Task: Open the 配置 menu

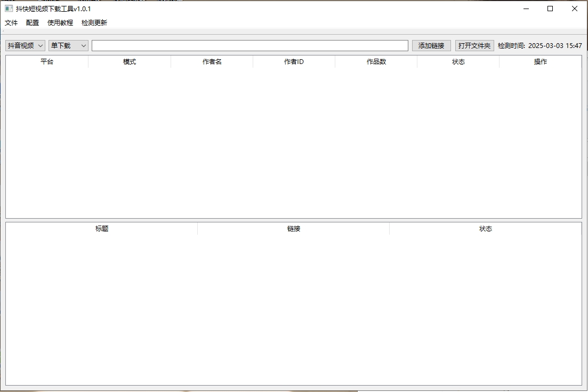Action: [x=33, y=23]
